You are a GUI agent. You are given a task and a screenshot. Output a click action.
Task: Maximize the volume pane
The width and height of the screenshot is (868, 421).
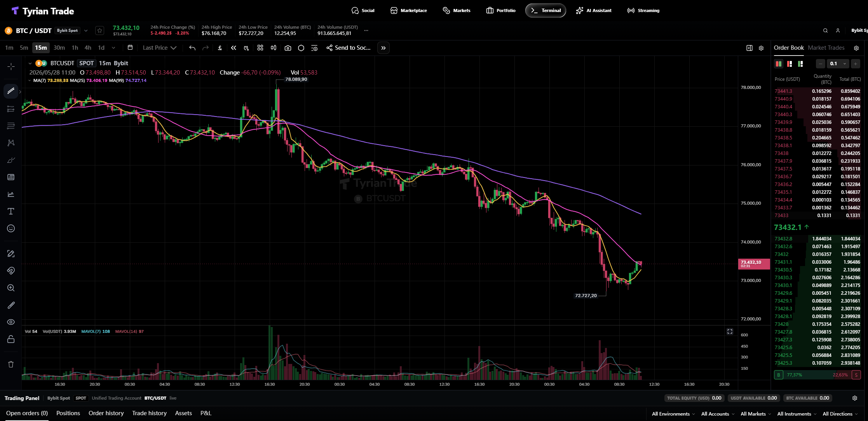[x=730, y=331]
